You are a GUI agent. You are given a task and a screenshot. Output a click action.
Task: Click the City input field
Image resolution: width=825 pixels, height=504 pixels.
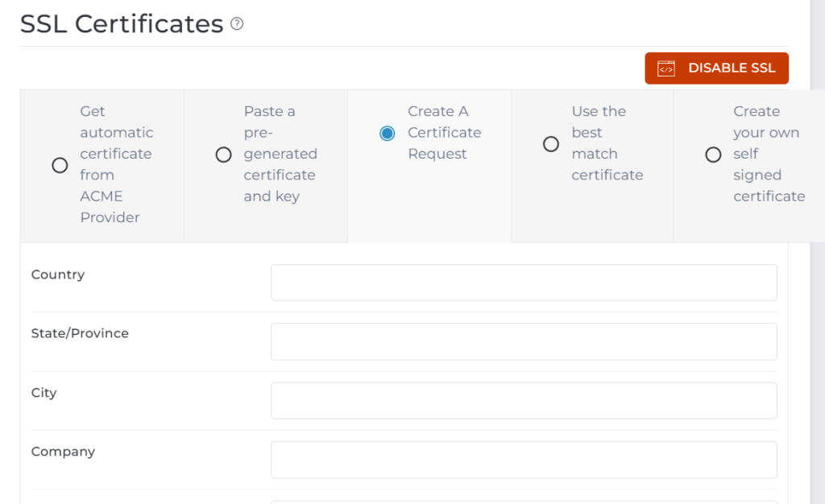524,401
